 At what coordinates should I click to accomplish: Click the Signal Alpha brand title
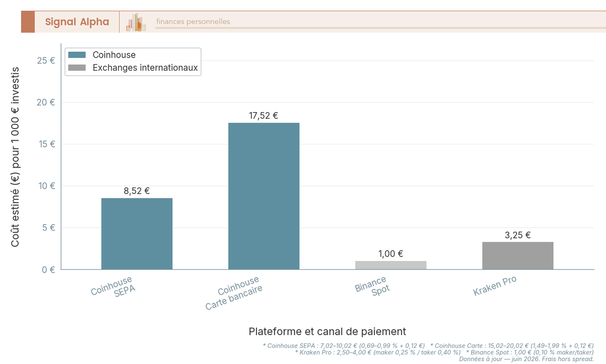tap(77, 22)
